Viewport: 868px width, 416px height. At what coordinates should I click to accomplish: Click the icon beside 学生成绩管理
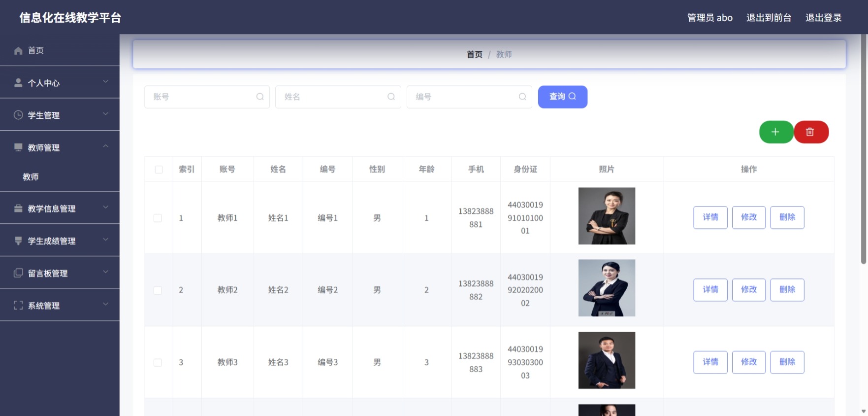[18, 241]
